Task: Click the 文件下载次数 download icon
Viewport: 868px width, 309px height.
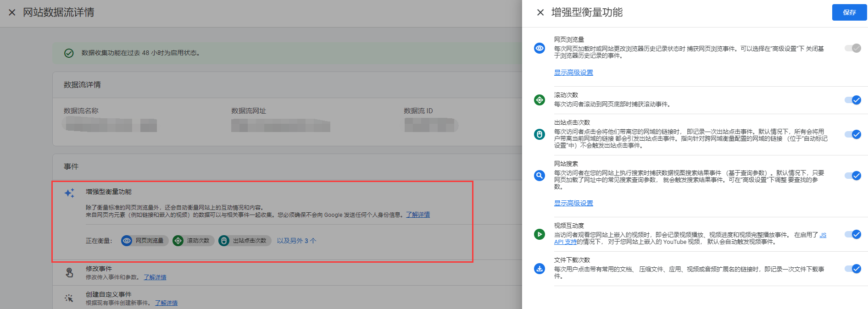Action: click(x=540, y=269)
